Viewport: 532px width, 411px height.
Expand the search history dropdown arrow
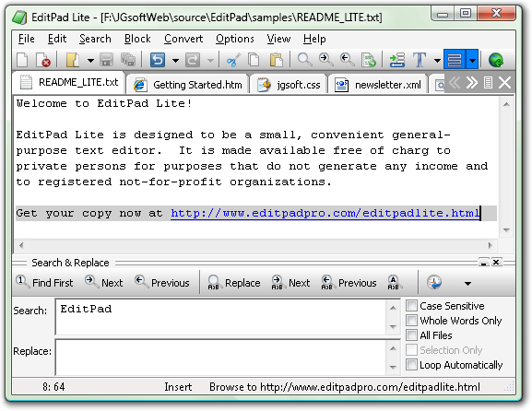click(x=467, y=283)
